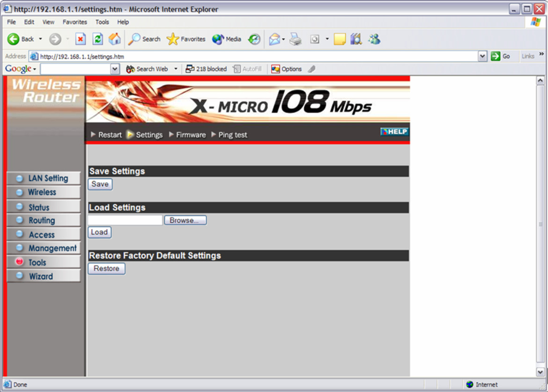Click the Research book toolbar icon
The width and height of the screenshot is (548, 392).
pyautogui.click(x=356, y=39)
